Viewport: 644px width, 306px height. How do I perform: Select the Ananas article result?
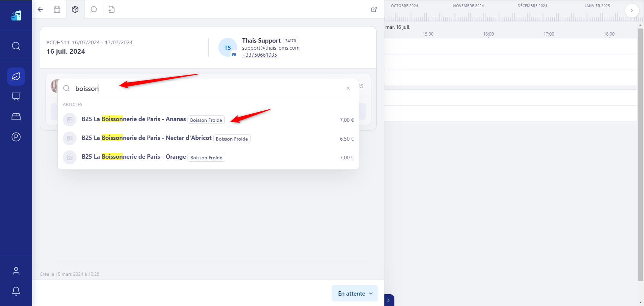(x=208, y=120)
